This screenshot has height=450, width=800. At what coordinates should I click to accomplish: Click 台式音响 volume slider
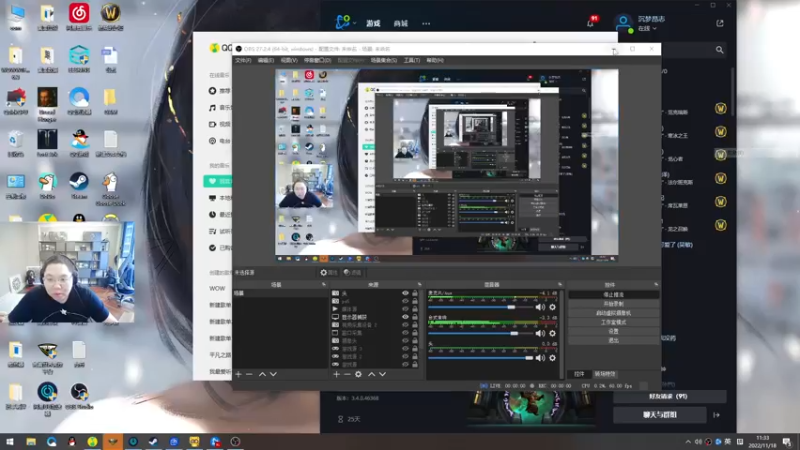[x=480, y=333]
